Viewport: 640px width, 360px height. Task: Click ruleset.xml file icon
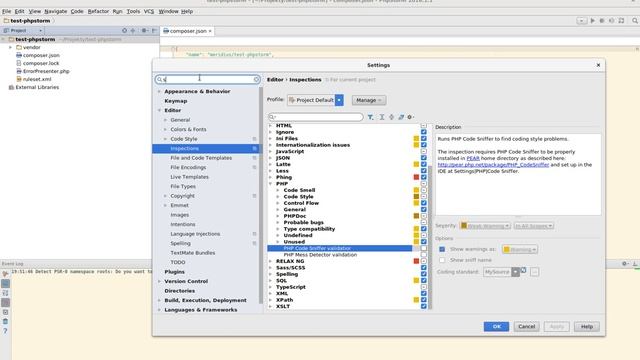click(19, 79)
